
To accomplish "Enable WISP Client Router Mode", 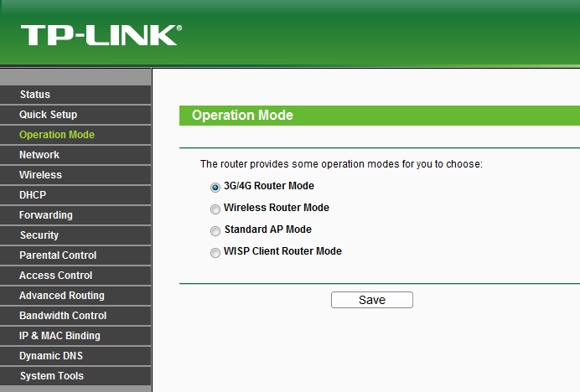I will pyautogui.click(x=215, y=253).
